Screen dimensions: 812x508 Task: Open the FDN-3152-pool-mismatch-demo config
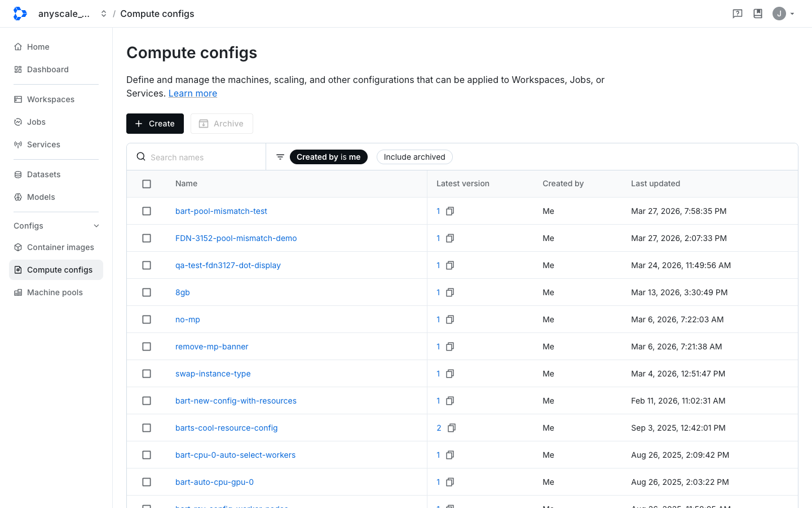click(x=236, y=238)
